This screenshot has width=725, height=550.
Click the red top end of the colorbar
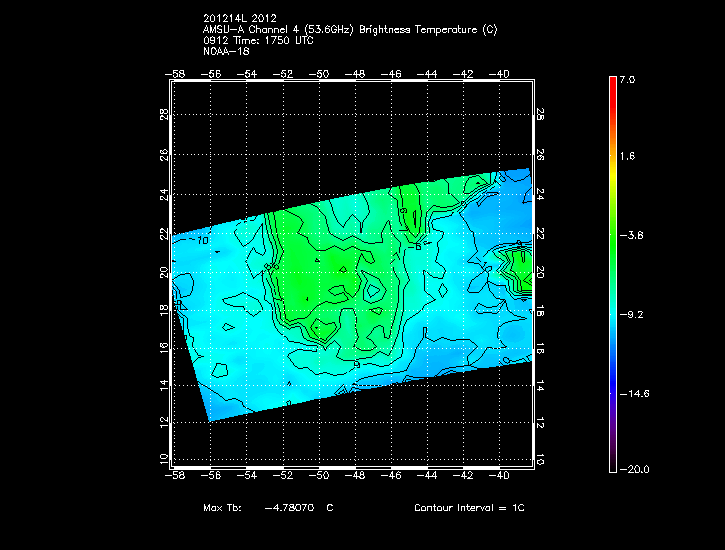tap(612, 85)
